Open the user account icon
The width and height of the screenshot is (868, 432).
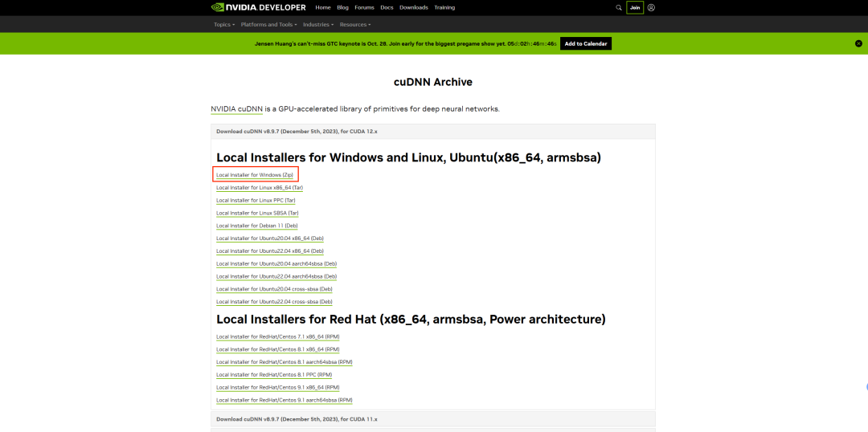pyautogui.click(x=651, y=8)
